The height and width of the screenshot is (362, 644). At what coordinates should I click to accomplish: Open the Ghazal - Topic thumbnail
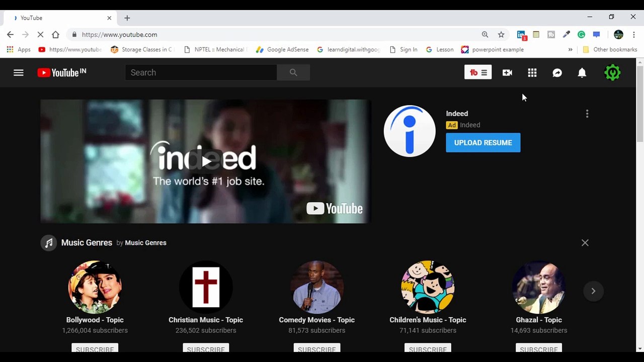coord(539,287)
